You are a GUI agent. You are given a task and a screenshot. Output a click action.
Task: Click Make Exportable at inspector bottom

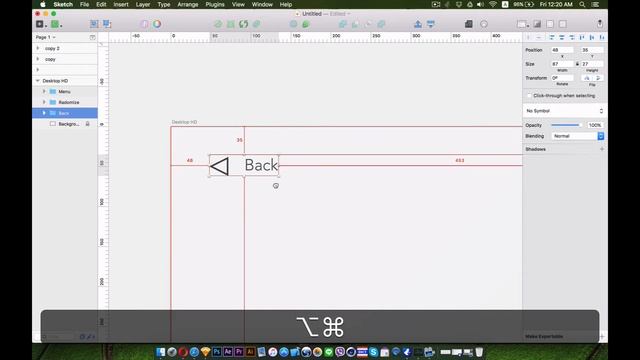click(544, 336)
